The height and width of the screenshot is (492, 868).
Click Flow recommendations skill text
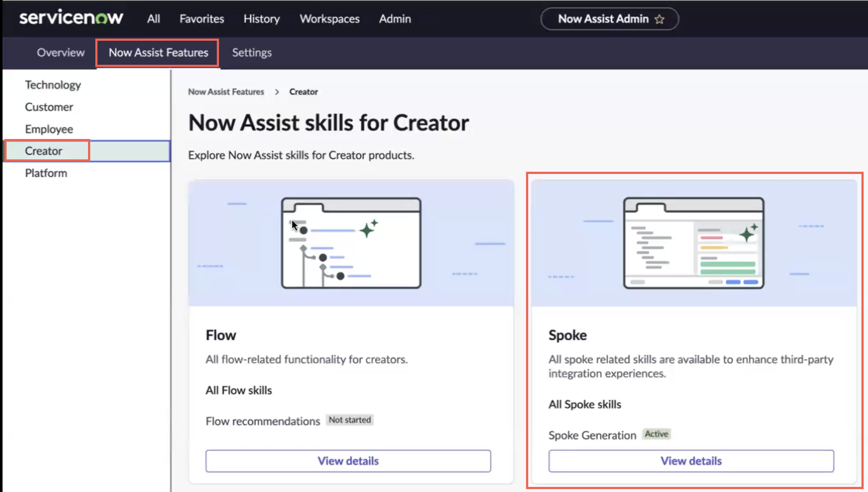(263, 421)
